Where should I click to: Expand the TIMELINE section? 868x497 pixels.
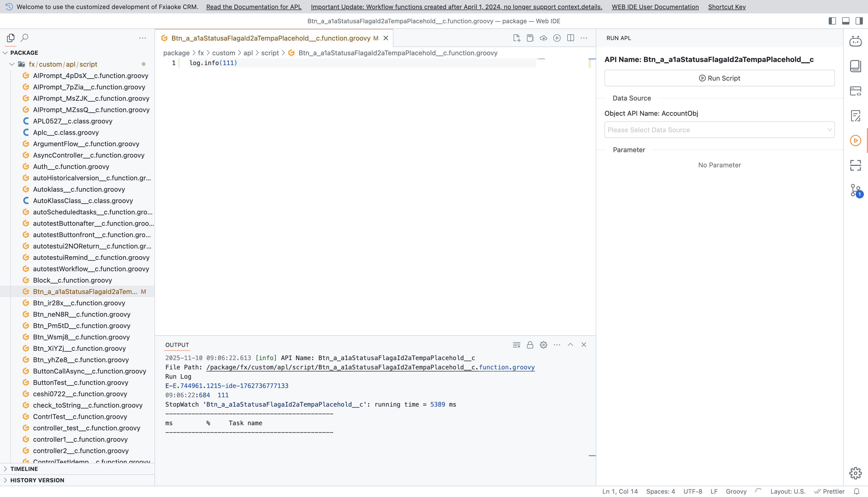pos(24,469)
